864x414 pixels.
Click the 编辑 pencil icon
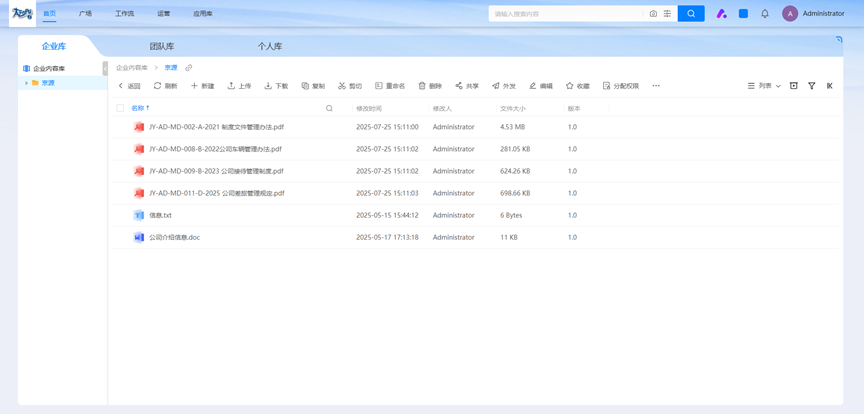point(532,86)
